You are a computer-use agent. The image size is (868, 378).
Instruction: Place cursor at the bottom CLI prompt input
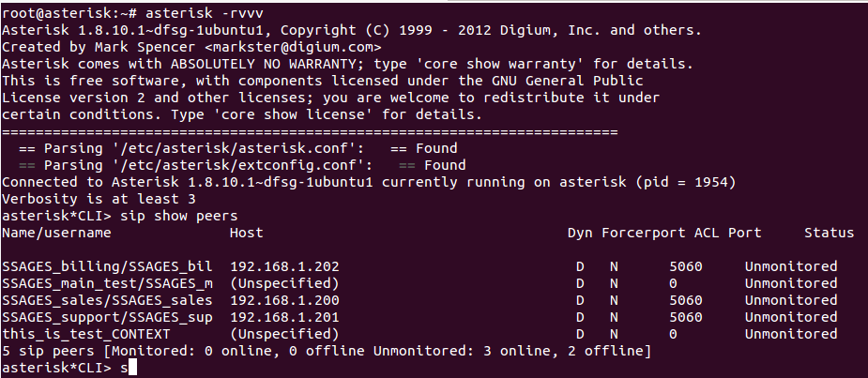[133, 368]
